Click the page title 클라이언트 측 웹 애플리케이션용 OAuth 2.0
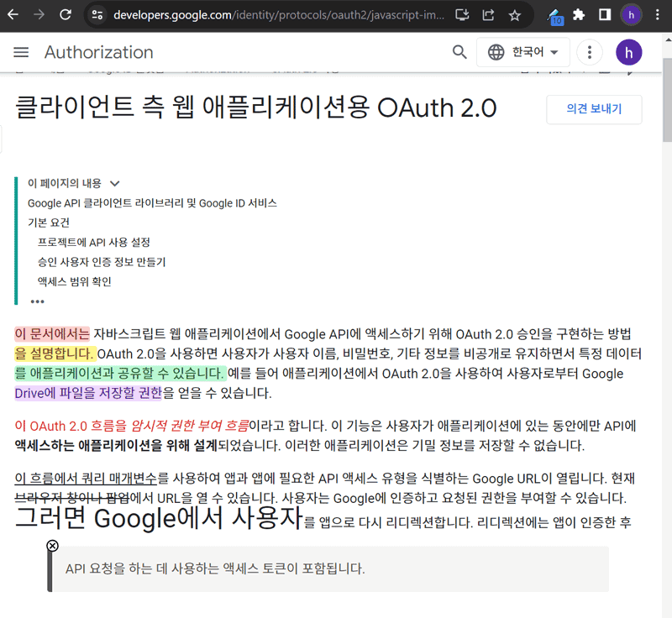 click(256, 107)
